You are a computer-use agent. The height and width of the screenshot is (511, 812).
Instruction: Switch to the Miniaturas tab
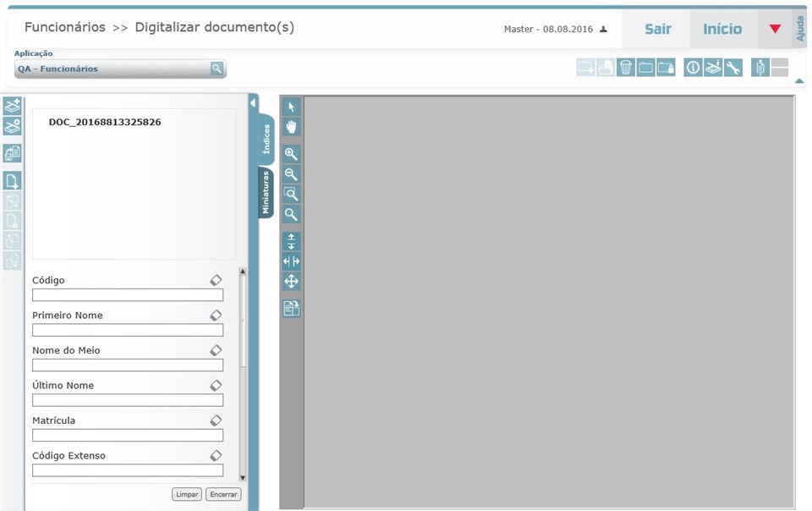click(265, 193)
